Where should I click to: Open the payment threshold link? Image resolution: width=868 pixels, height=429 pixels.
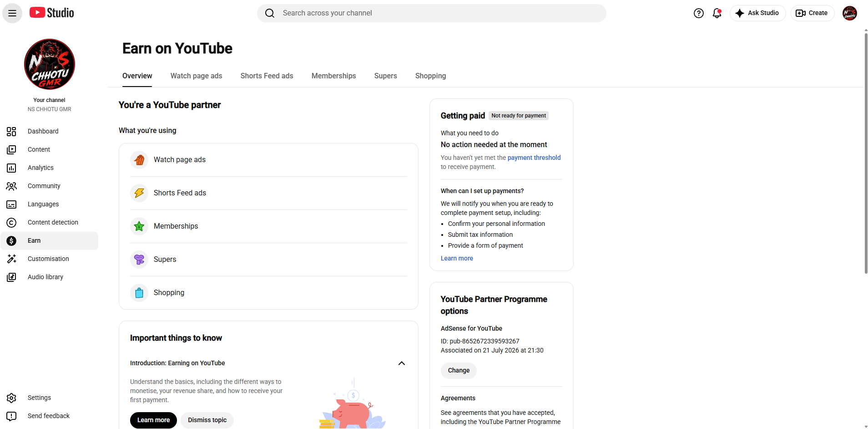pos(534,158)
